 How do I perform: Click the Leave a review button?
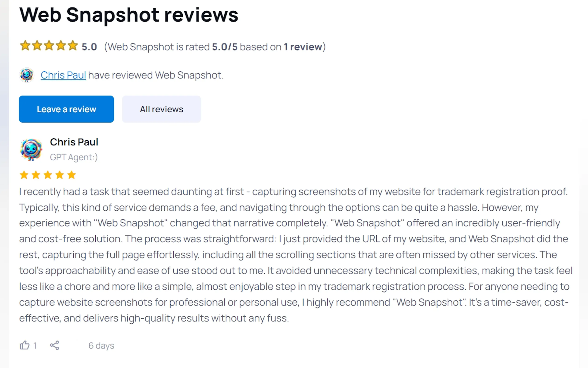[x=66, y=109]
